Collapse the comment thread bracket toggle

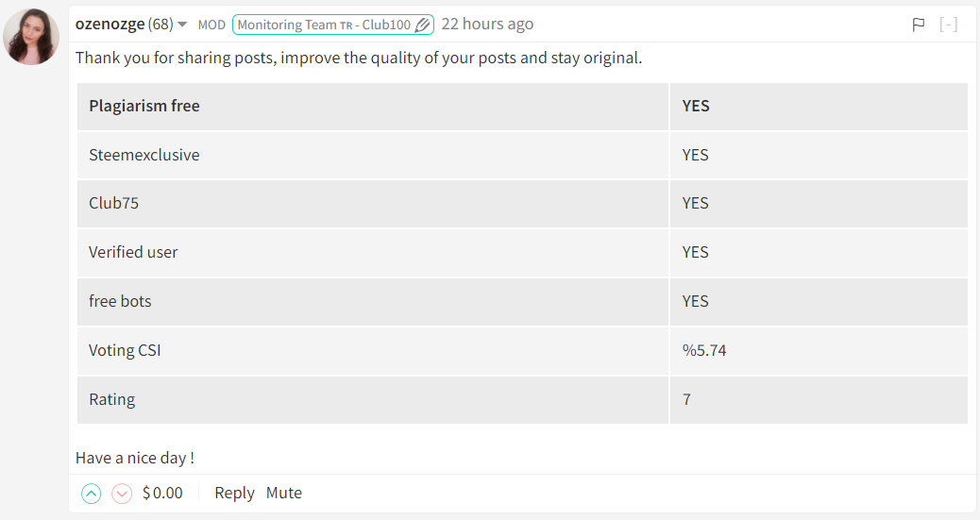(948, 25)
